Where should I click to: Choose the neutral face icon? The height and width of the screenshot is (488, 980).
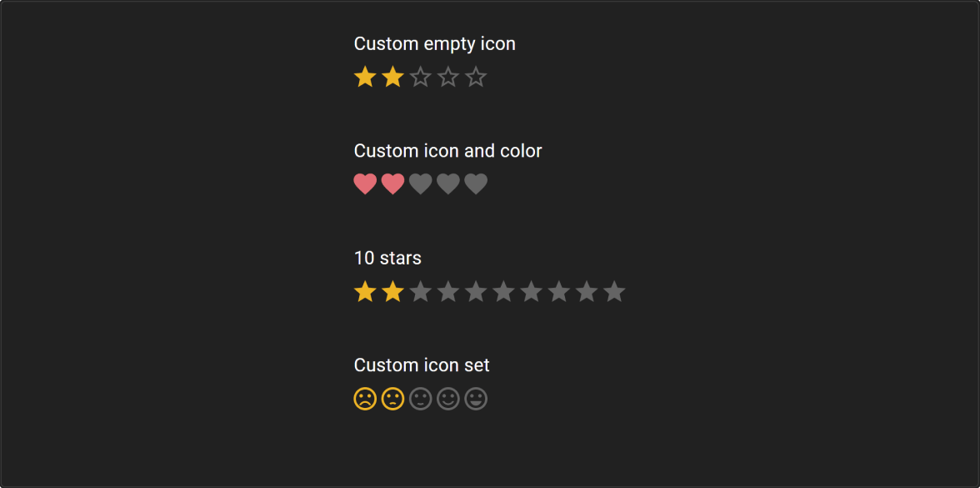[x=421, y=400]
